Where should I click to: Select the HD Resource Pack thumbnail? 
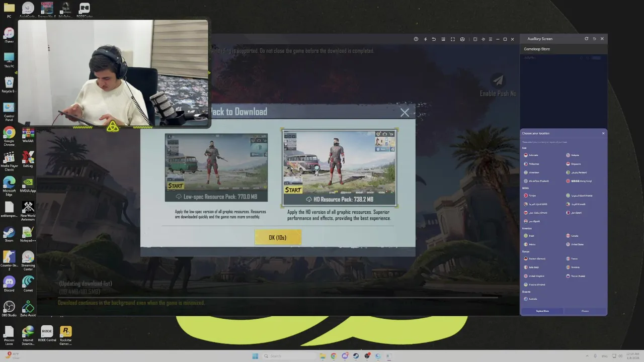340,168
